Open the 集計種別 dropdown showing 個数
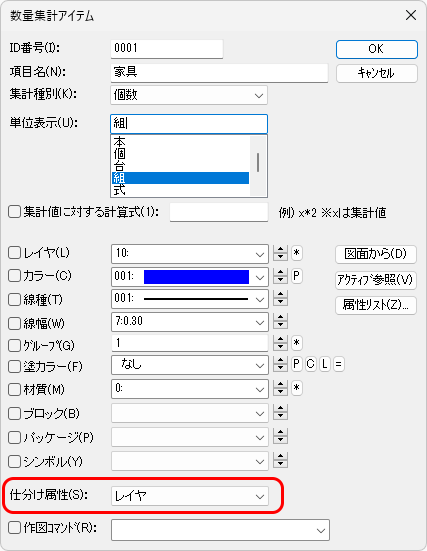This screenshot has width=427, height=551. (x=189, y=95)
